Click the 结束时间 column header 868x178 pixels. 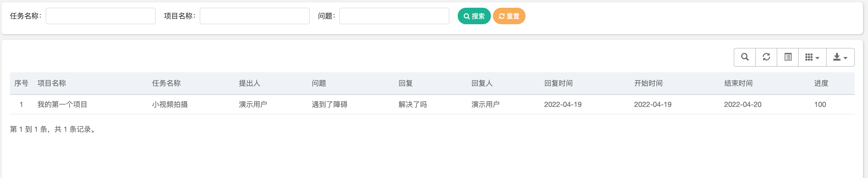point(738,83)
